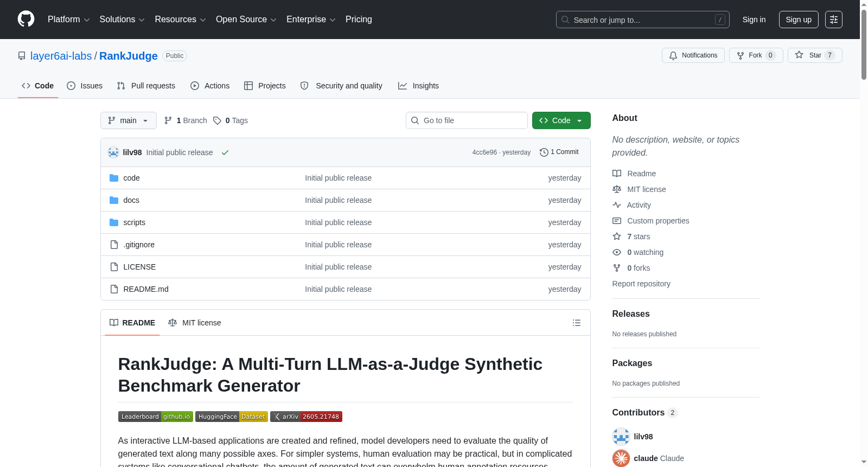
Task: Open the layer6ai-labs owner link
Action: pos(61,56)
